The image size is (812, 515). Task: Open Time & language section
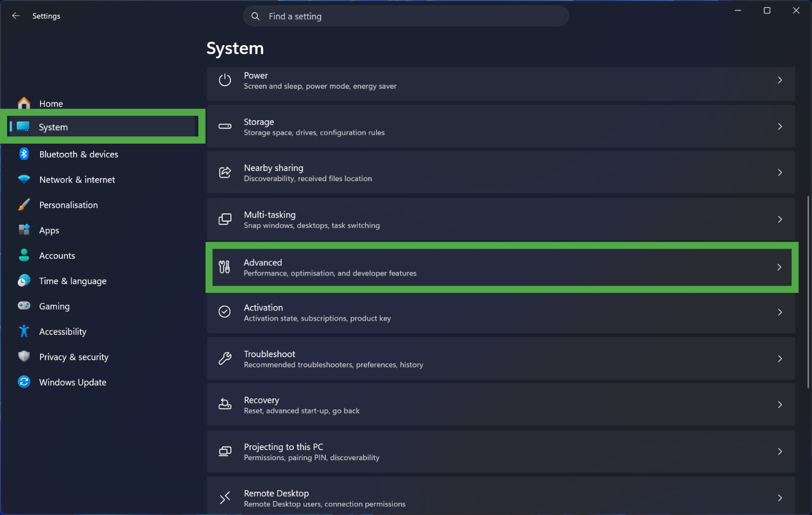click(x=73, y=281)
